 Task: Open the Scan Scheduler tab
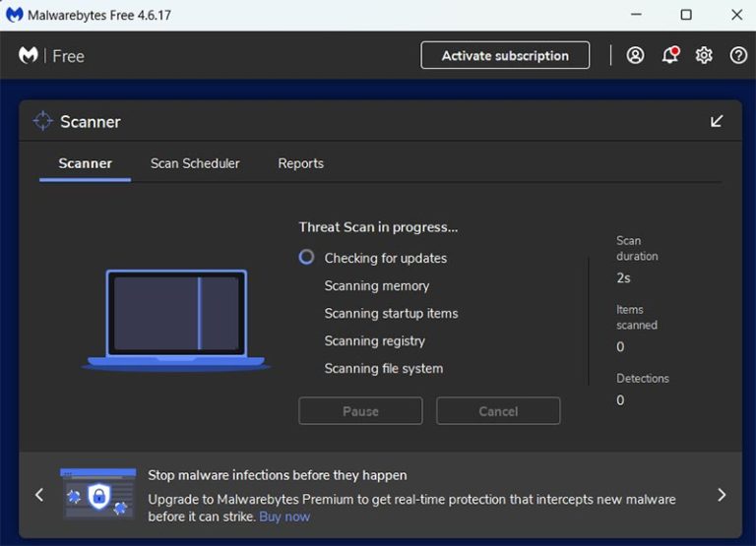(195, 163)
